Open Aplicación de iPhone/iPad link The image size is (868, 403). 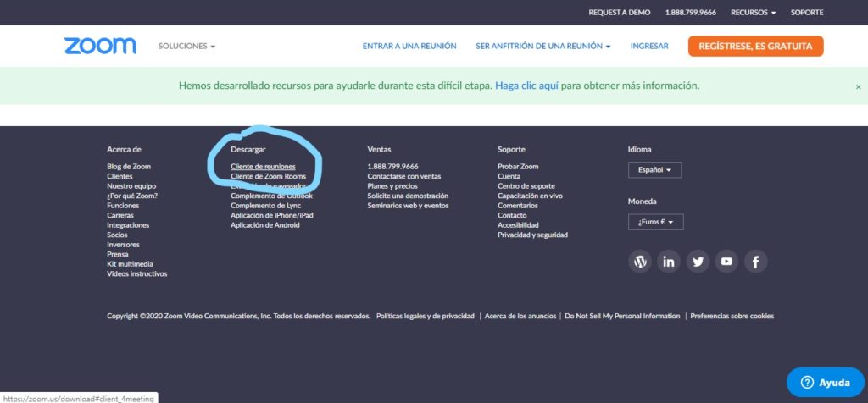[x=272, y=215]
